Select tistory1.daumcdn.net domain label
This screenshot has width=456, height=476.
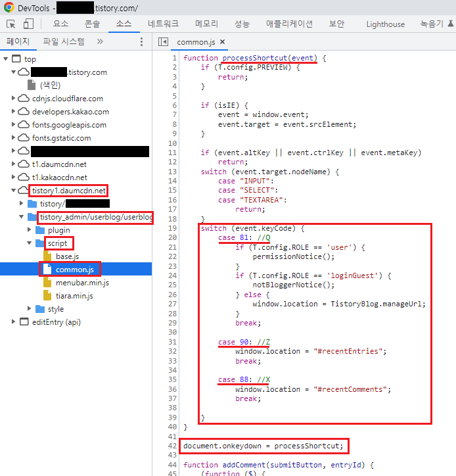click(69, 191)
